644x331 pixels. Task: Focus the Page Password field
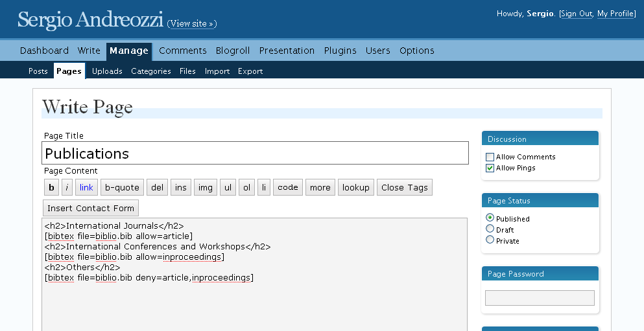click(x=540, y=298)
